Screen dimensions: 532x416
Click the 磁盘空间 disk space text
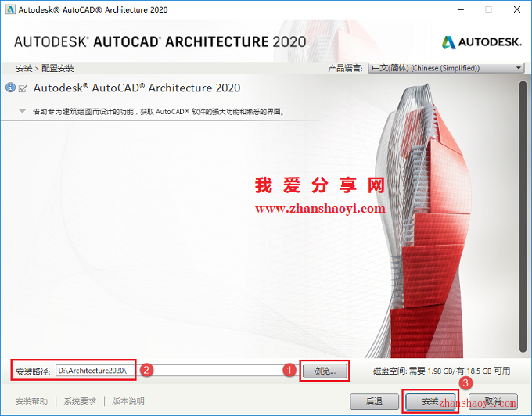pos(441,371)
